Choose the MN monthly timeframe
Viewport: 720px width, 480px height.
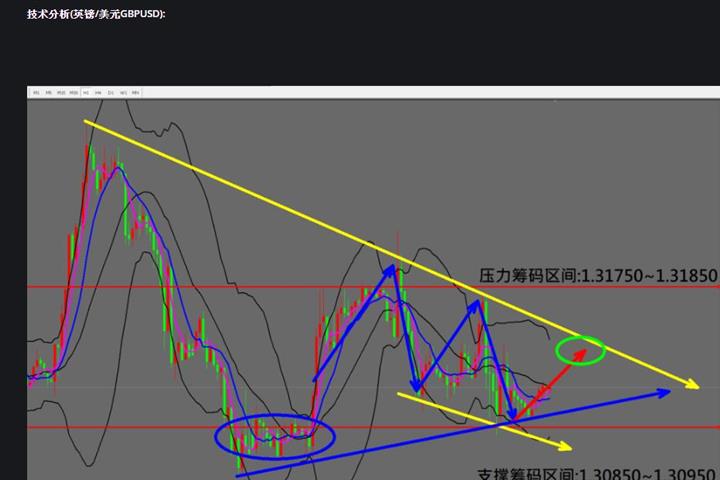pos(134,93)
